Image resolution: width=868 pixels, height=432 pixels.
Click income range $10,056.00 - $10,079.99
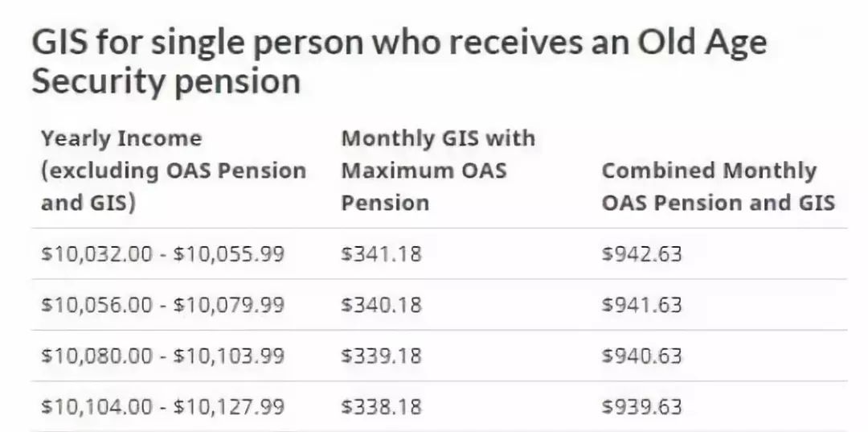162,305
